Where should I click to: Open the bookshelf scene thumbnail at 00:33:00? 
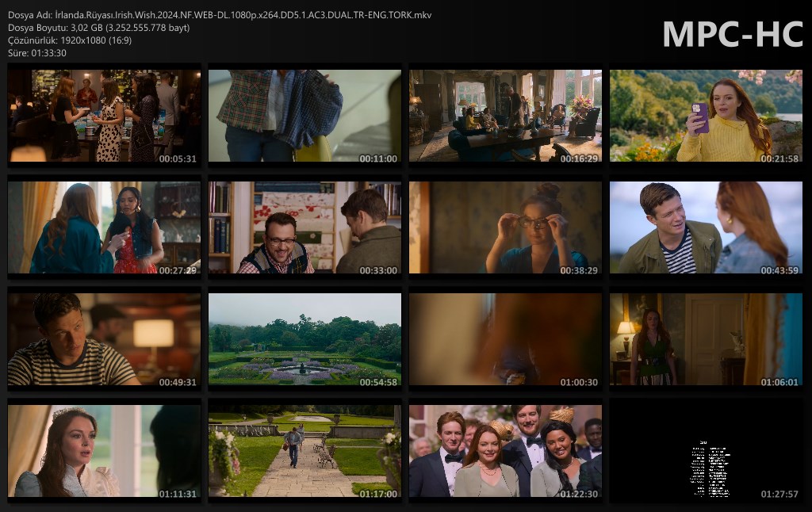pyautogui.click(x=304, y=227)
